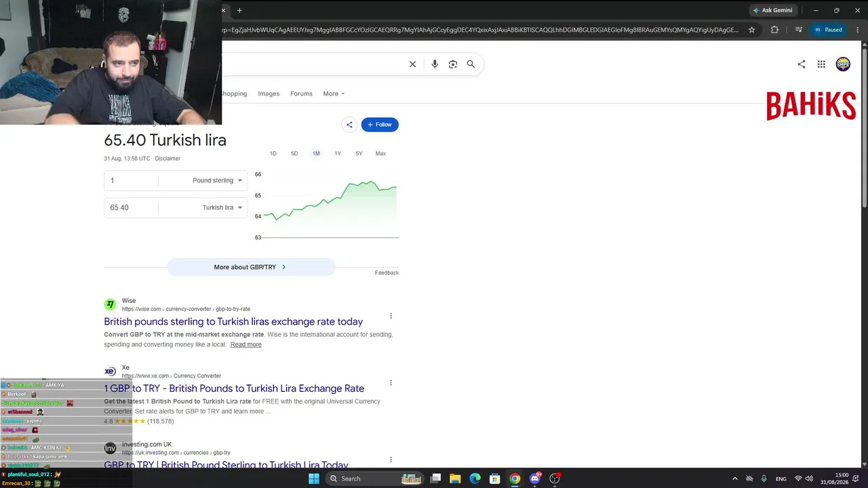This screenshot has height=488, width=868.
Task: Open the Google apps grid
Action: tap(821, 64)
